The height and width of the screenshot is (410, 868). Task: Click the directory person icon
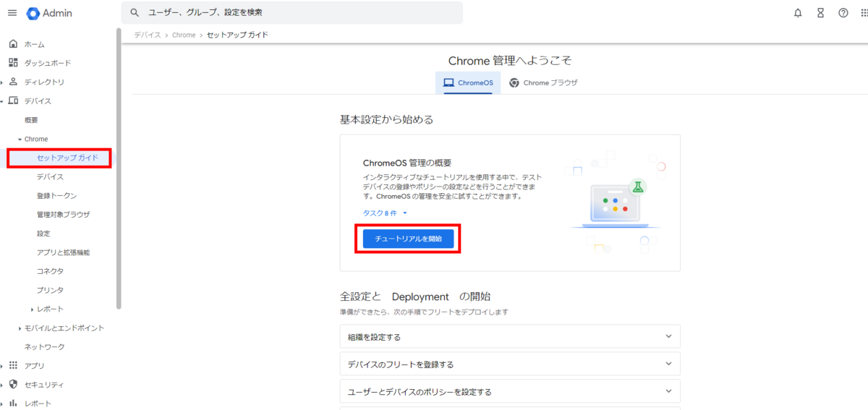pos(13,82)
